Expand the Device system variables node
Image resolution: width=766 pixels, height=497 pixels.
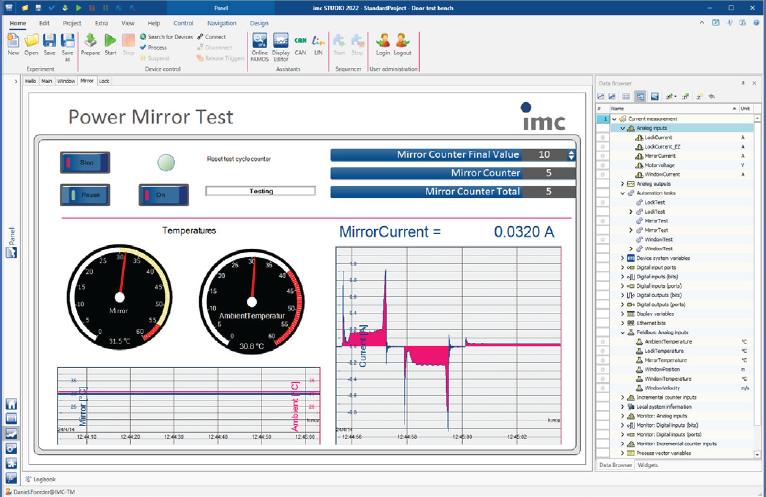tap(623, 258)
